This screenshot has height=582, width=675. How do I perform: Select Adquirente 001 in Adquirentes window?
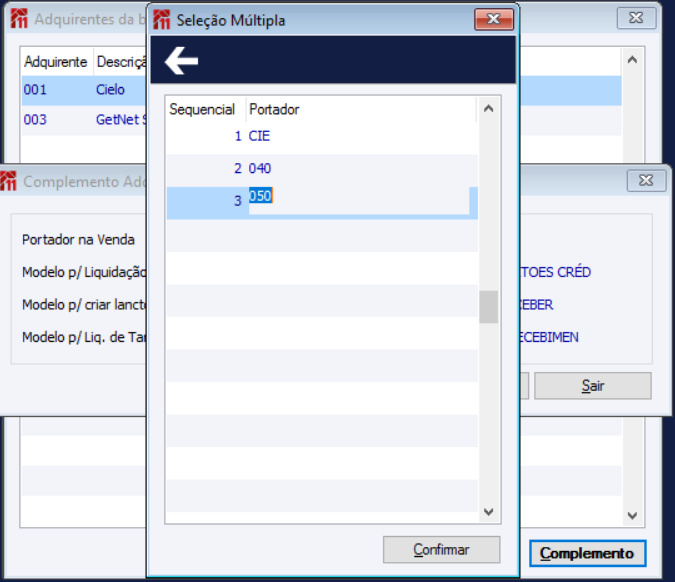(x=35, y=90)
